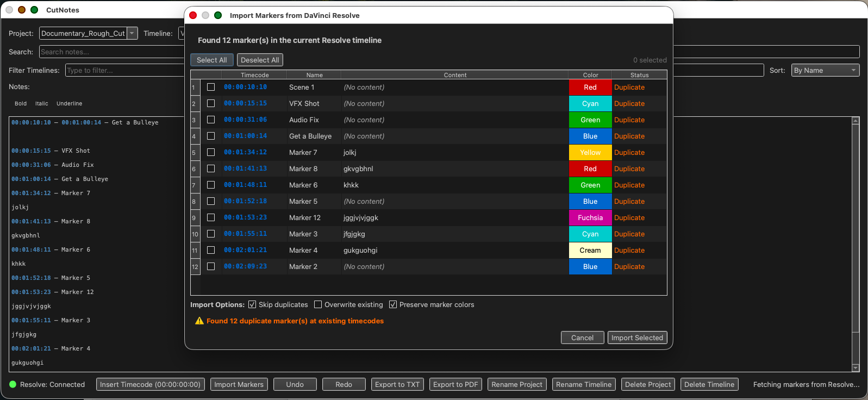Click the Delete Project button
The width and height of the screenshot is (868, 400).
[648, 384]
